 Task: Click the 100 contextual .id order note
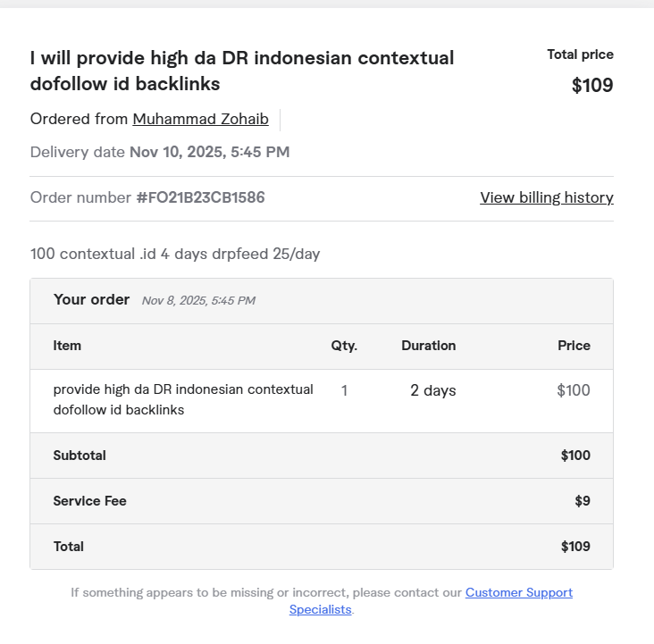click(x=175, y=254)
